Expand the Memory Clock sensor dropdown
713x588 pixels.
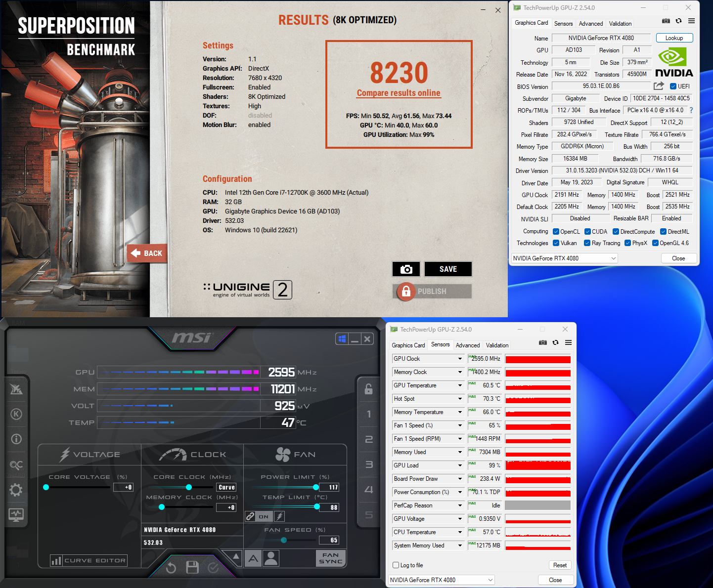(x=460, y=372)
